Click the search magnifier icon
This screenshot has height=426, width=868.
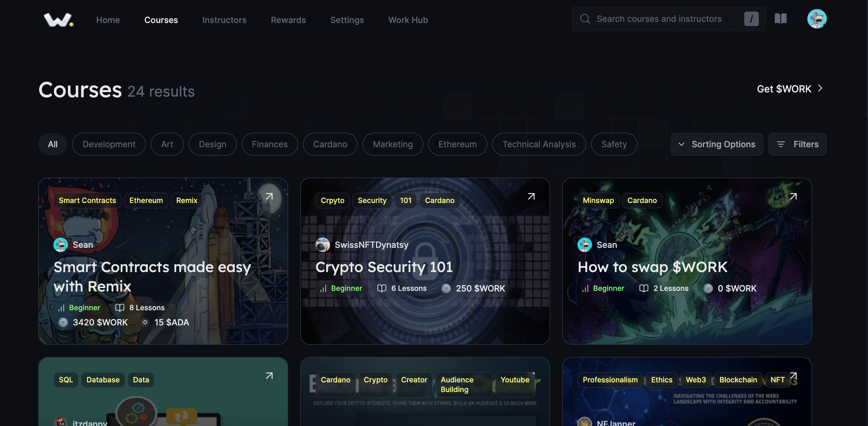point(585,19)
